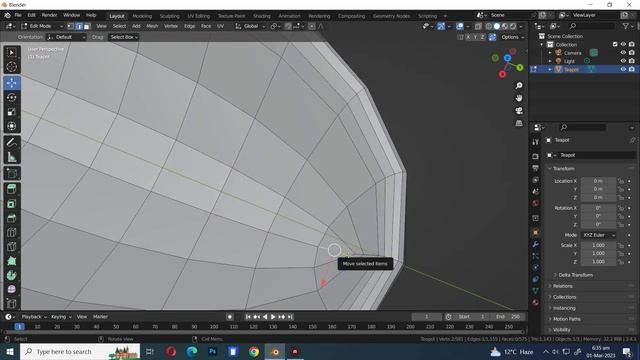Open Chrome from the taskbar
Viewport: 640px width, 360px height.
click(x=254, y=351)
